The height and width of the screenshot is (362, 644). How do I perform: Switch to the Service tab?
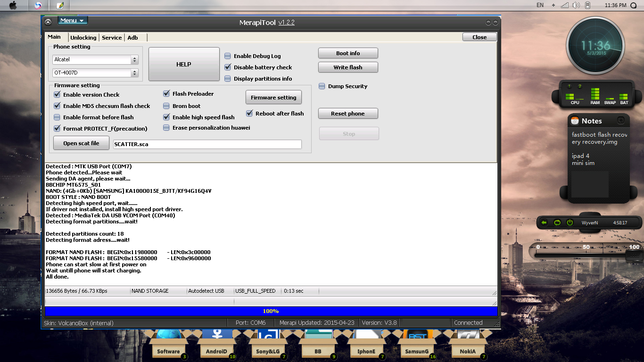click(112, 38)
